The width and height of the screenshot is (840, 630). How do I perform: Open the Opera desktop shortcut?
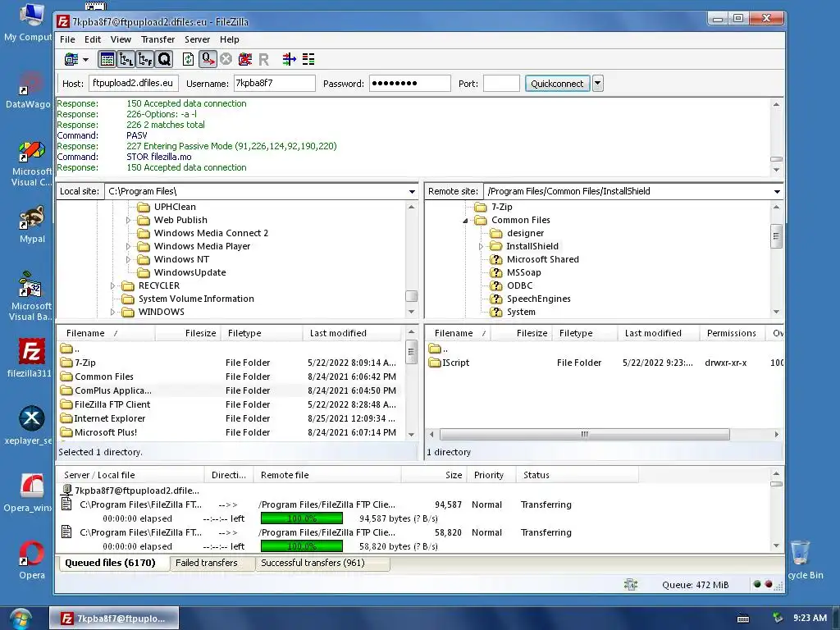tap(32, 560)
